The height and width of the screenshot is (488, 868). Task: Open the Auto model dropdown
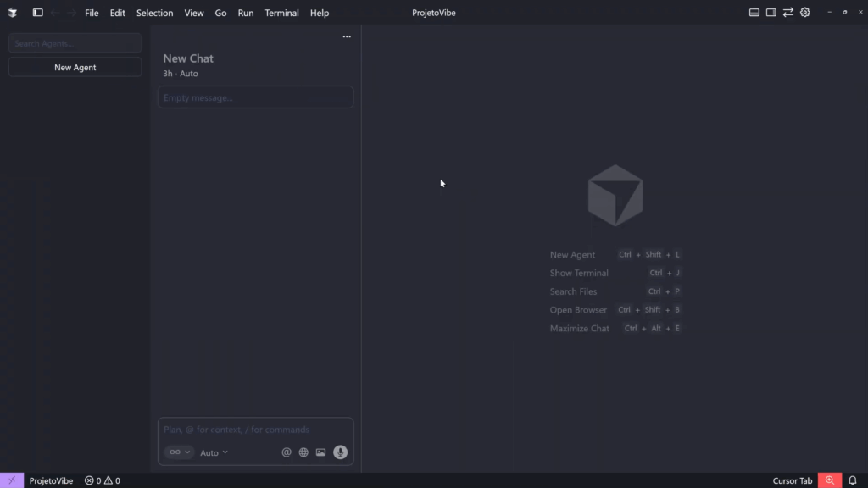214,452
